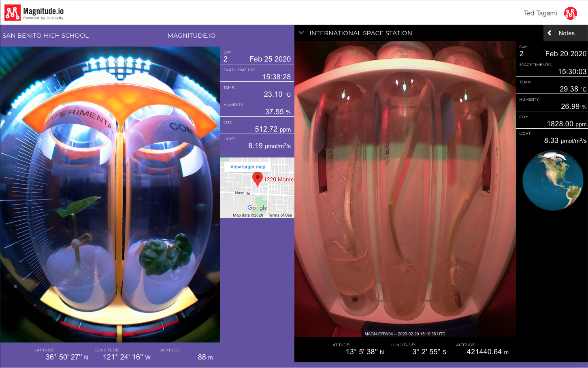
Task: Click the Magnitude.io logo icon
Action: pos(12,13)
